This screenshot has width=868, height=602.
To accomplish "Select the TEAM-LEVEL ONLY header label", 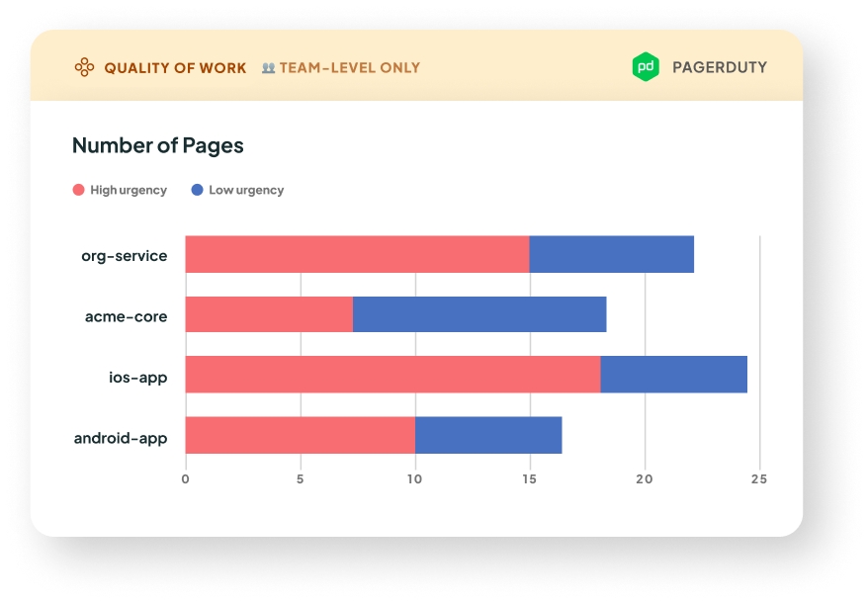I will pyautogui.click(x=350, y=68).
